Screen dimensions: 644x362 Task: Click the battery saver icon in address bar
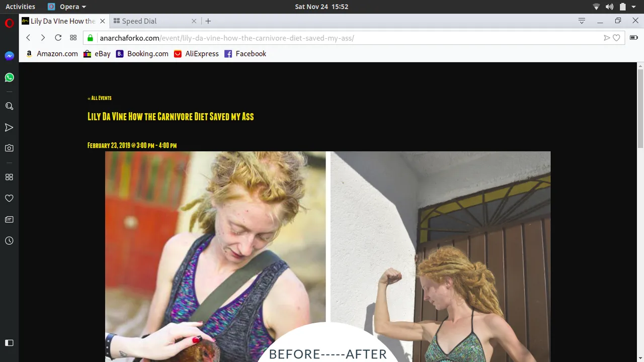pyautogui.click(x=633, y=38)
